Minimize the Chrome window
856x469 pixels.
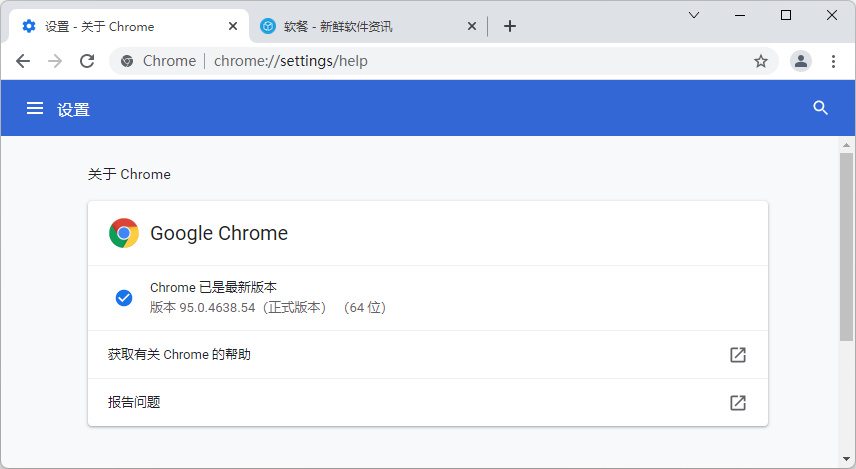740,15
